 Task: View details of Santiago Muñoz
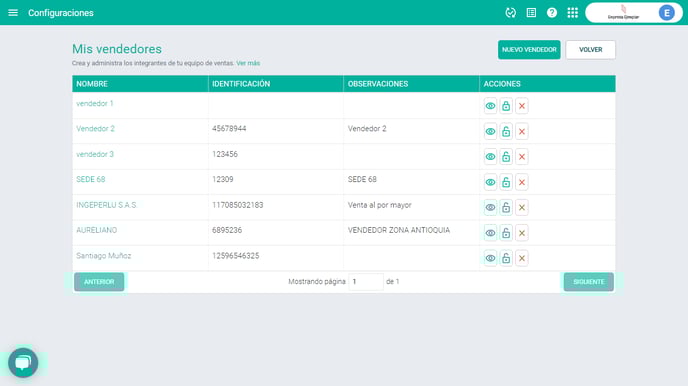click(x=491, y=258)
